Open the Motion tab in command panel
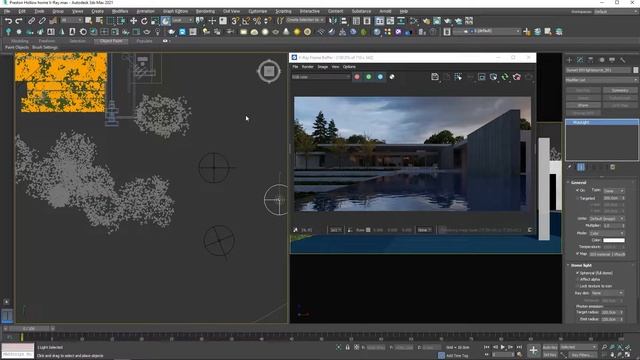The width and height of the screenshot is (640, 360). coord(602,60)
